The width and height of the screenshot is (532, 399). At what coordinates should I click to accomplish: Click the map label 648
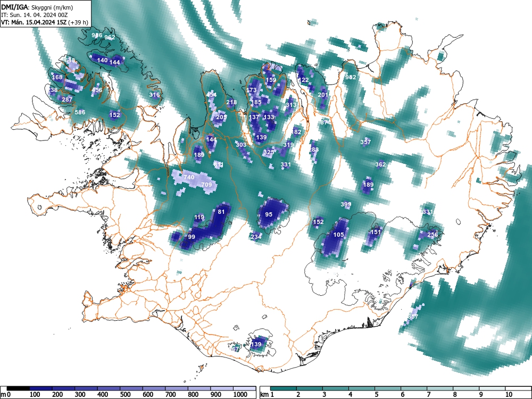[70, 60]
